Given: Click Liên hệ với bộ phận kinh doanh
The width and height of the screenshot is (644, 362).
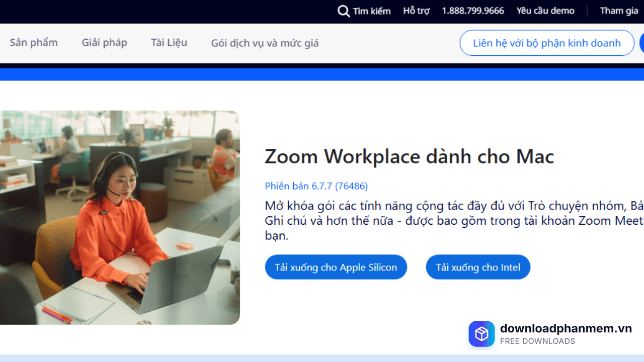Looking at the screenshot, I should [x=547, y=43].
